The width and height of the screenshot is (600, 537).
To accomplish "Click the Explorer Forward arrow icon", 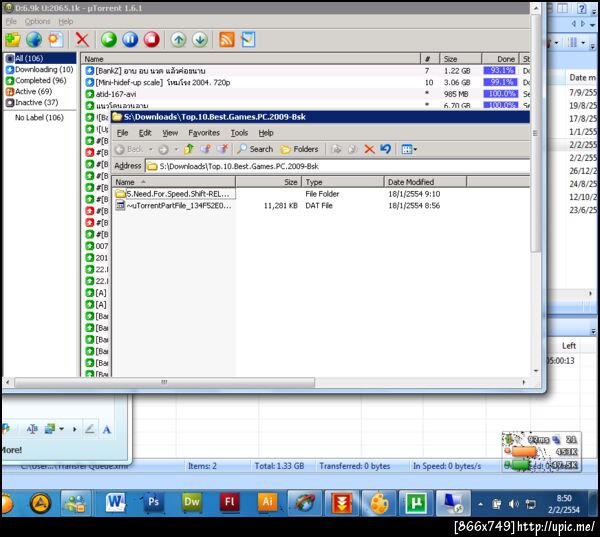I will click(x=163, y=149).
